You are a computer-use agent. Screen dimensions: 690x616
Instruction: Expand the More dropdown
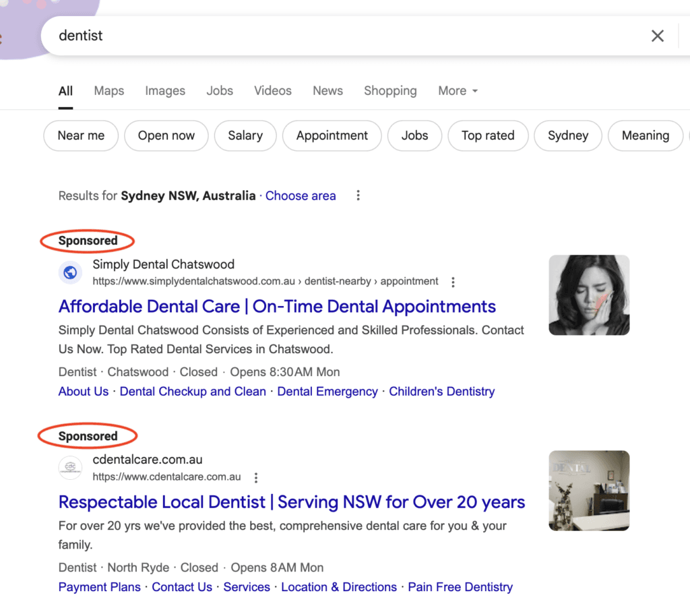pos(458,90)
